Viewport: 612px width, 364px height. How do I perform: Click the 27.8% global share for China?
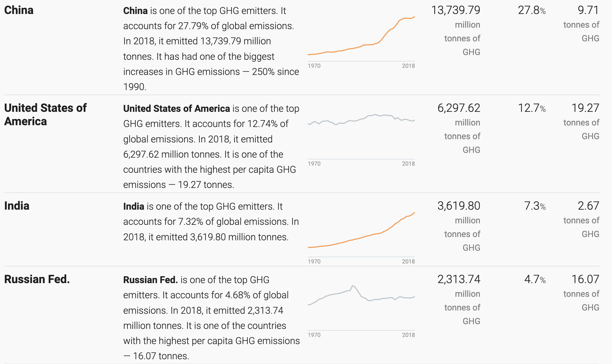coord(532,10)
